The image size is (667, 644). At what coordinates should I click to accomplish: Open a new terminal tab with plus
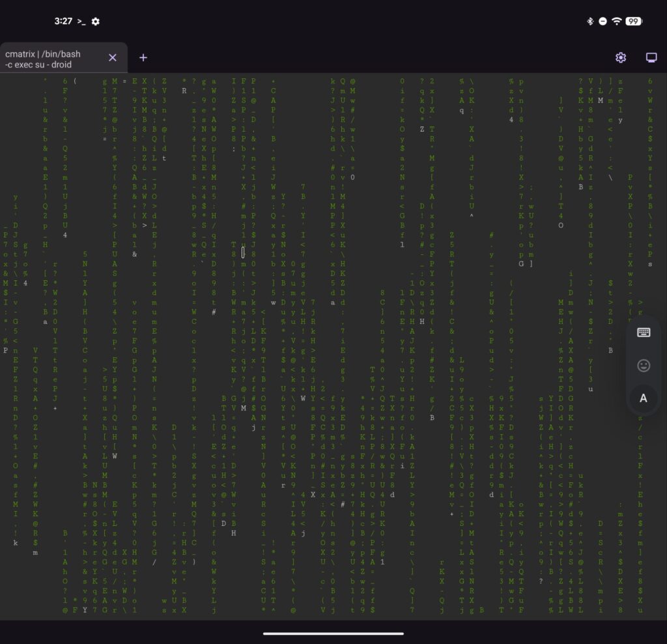click(x=143, y=58)
